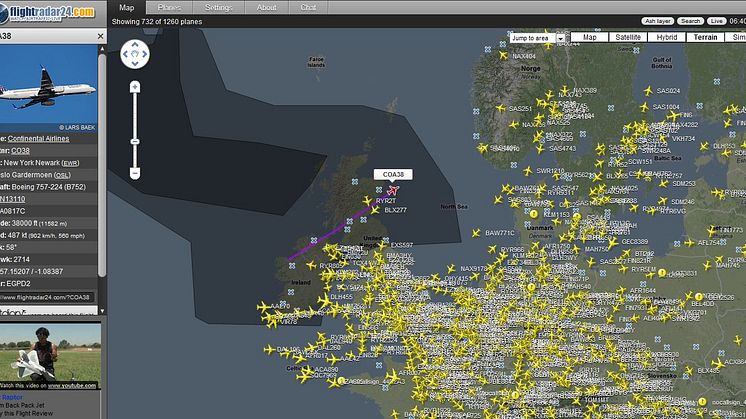This screenshot has height=419, width=746.
Task: Toggle the Ash layer overlay
Action: pos(657,20)
